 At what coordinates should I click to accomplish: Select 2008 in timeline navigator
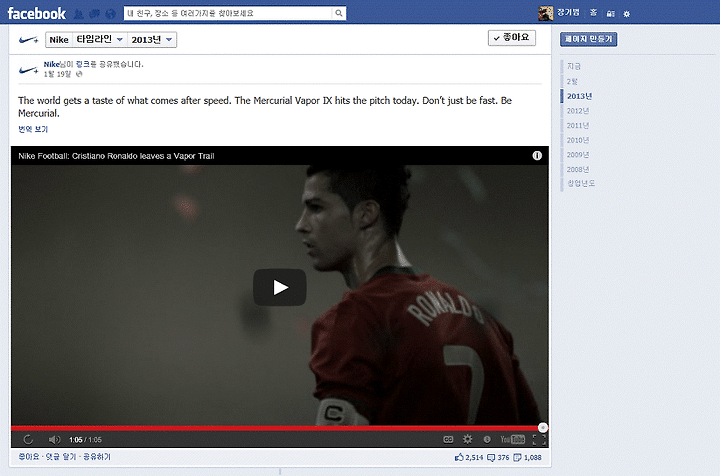[578, 169]
